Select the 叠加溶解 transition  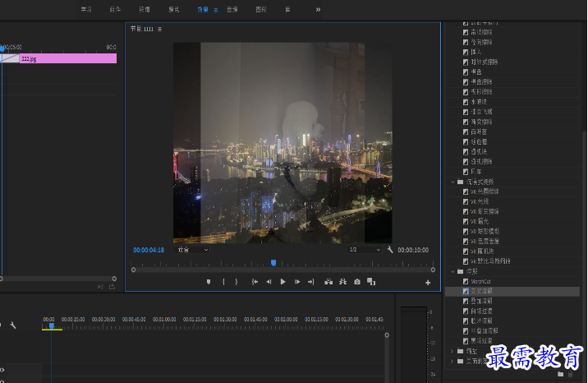click(x=481, y=301)
